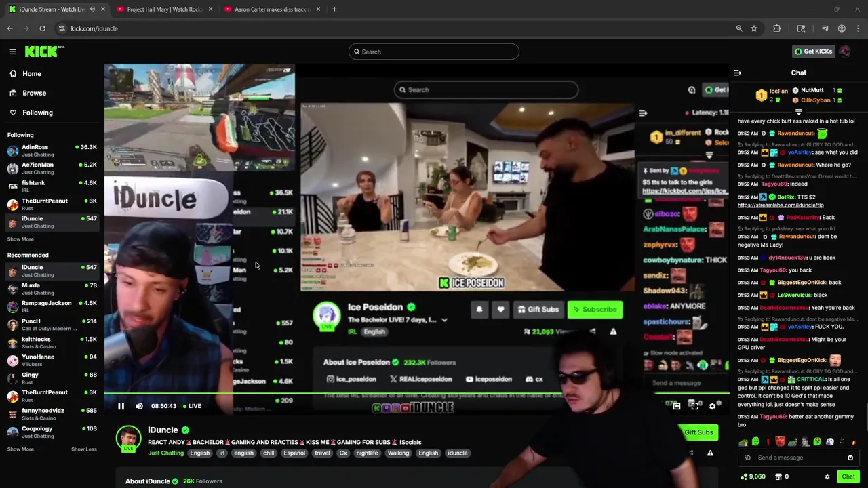Viewport: 868px width, 488px height.
Task: Open fishtank channel in sidebar
Action: point(52,186)
